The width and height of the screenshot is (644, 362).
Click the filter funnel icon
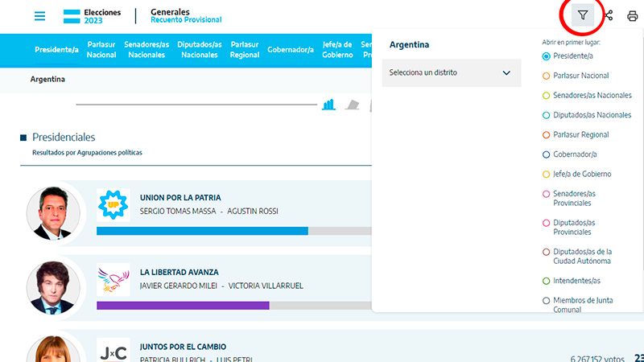pos(582,15)
